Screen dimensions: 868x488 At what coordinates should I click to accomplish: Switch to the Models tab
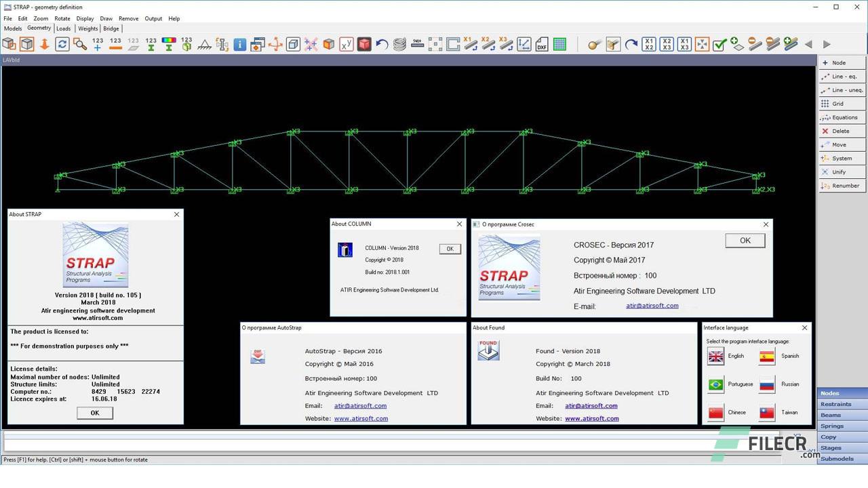13,28
